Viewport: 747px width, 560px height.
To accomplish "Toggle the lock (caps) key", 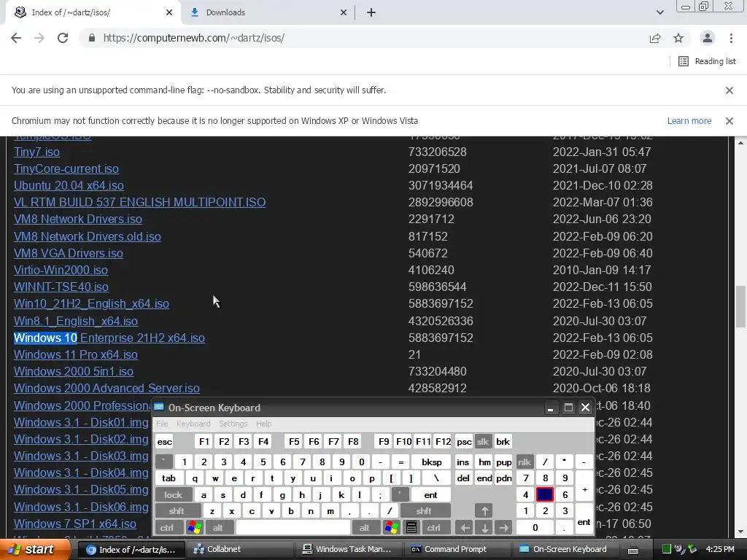I will pos(174,495).
